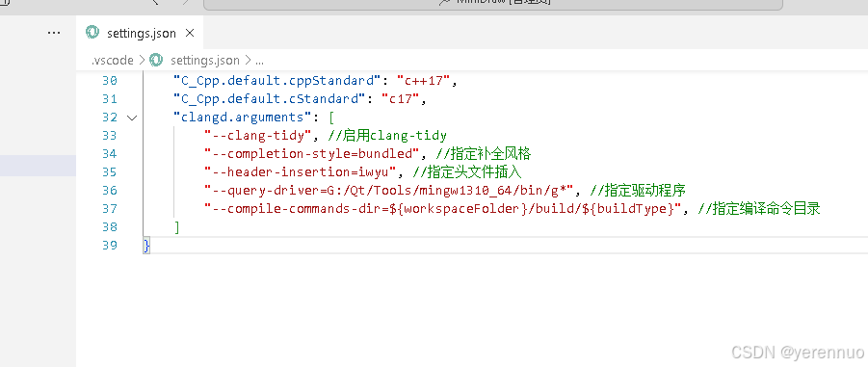
Task: Click the "c++17" value string
Action: click(x=425, y=81)
